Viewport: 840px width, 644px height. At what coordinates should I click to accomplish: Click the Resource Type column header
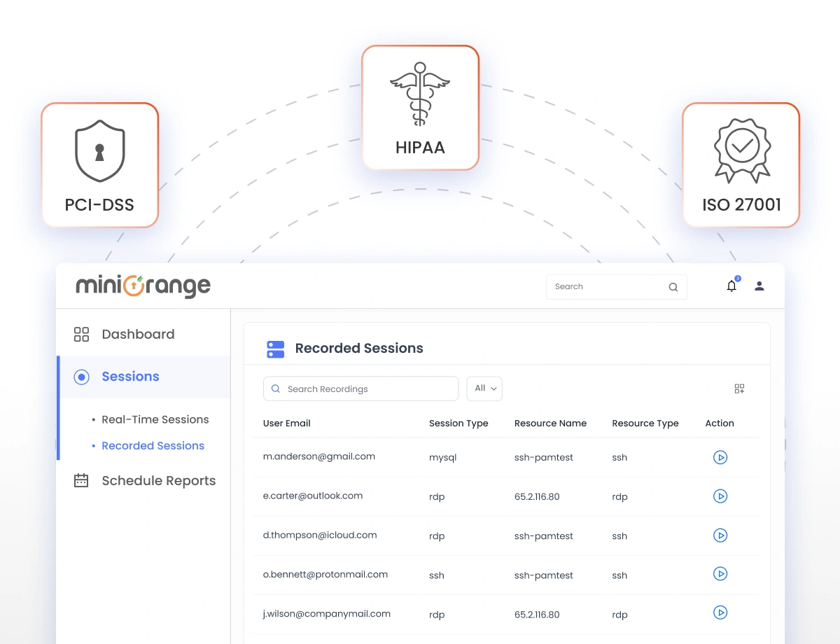pyautogui.click(x=645, y=423)
